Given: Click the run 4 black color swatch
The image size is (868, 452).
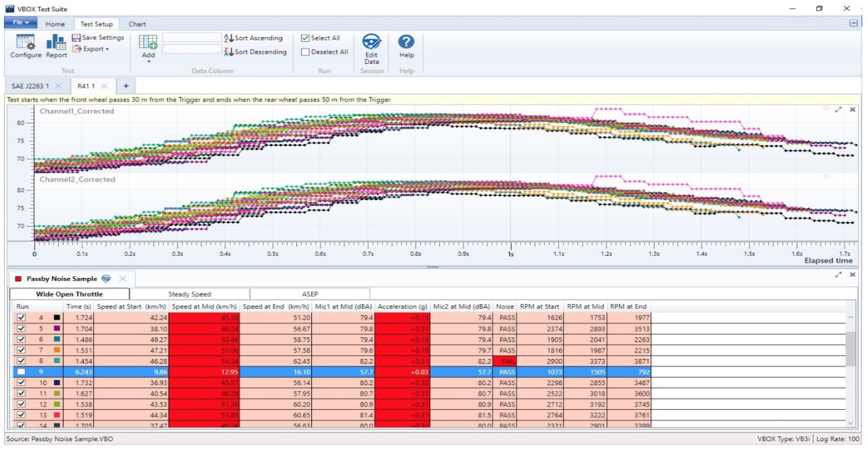Looking at the screenshot, I should tap(57, 318).
